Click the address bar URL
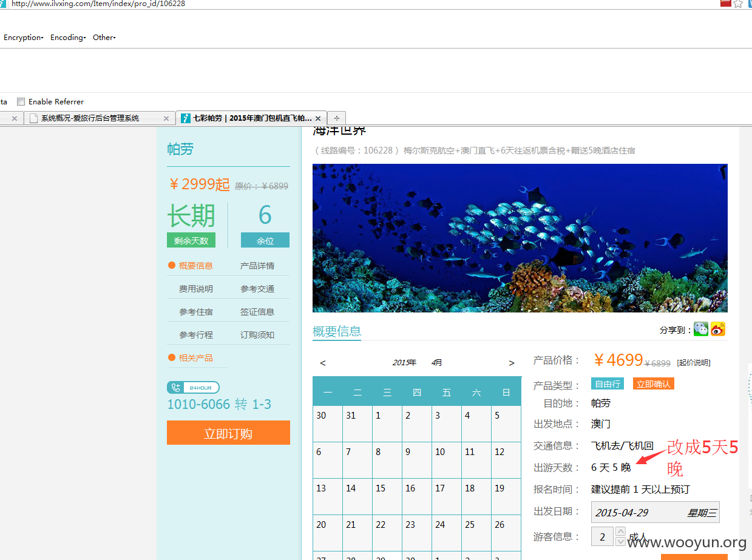Viewport: 752px width, 560px height. (98, 4)
